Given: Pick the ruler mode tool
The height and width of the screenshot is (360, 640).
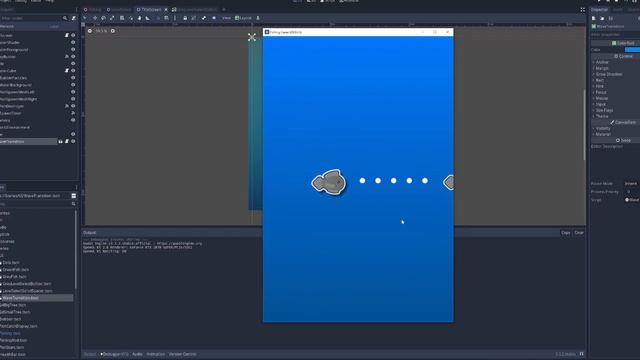Looking at the screenshot, I should coord(148,18).
